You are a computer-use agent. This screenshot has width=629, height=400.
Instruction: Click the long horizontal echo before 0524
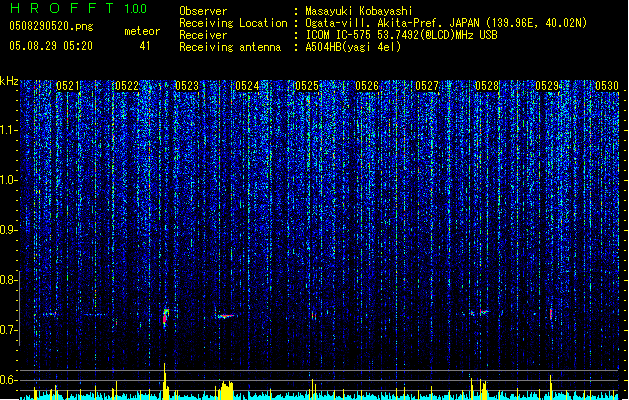(226, 316)
